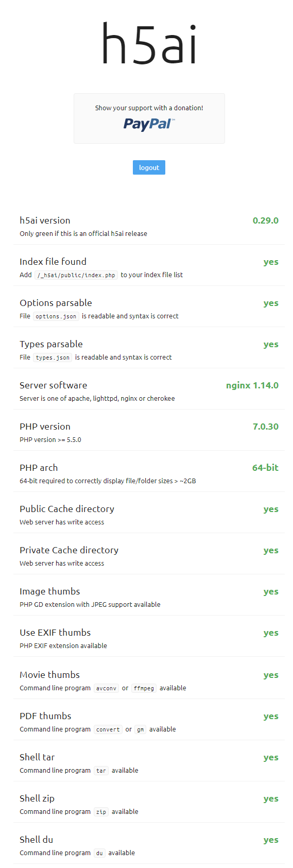The image size is (293, 868).
Task: Click the Image thumbs row heading
Action: tap(50, 591)
